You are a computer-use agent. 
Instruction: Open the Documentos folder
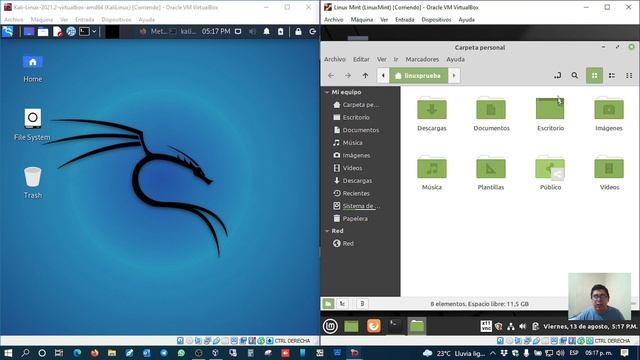(x=491, y=114)
